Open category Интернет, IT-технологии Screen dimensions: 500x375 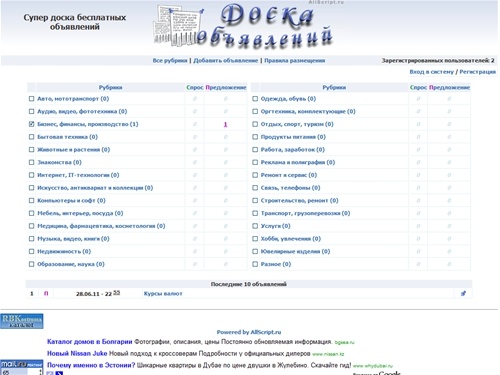point(78,175)
